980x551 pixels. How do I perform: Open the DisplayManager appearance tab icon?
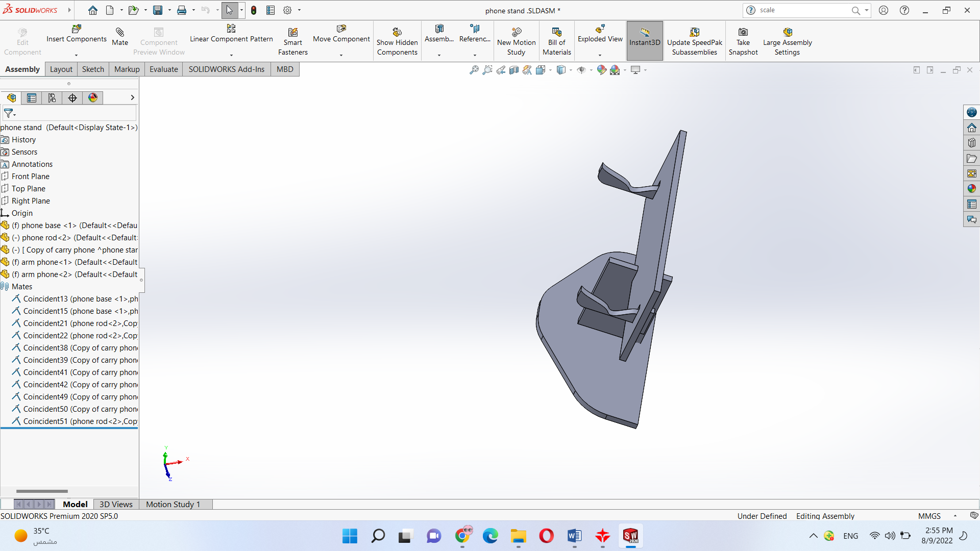[93, 98]
